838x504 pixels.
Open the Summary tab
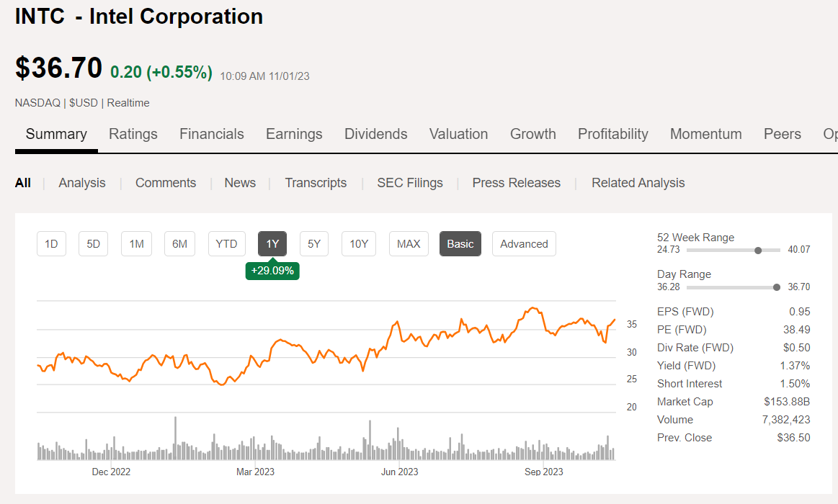56,134
